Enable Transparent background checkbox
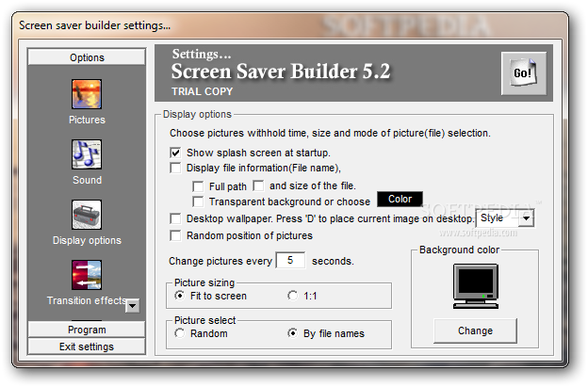The image size is (588, 387). pyautogui.click(x=198, y=202)
